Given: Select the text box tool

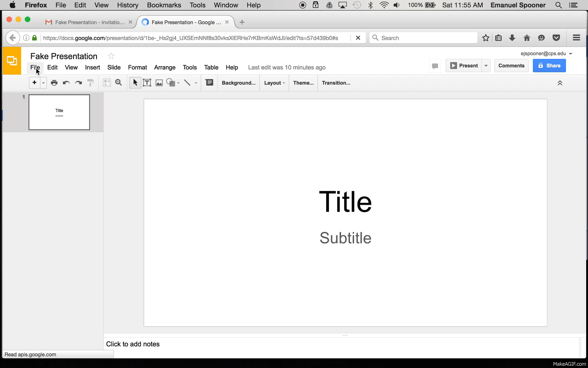Looking at the screenshot, I should (x=147, y=83).
